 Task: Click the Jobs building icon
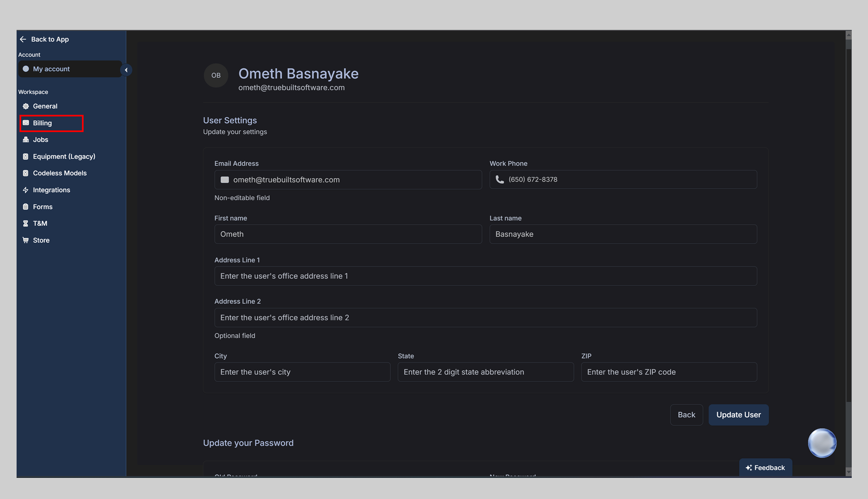click(x=26, y=140)
